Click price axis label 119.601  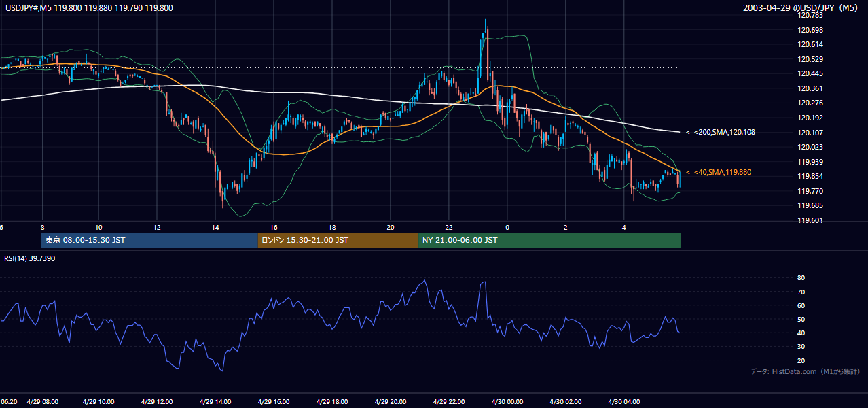pos(812,220)
